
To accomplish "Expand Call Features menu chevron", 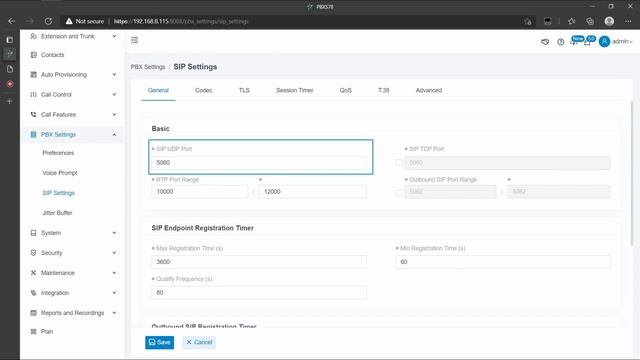I will [114, 115].
